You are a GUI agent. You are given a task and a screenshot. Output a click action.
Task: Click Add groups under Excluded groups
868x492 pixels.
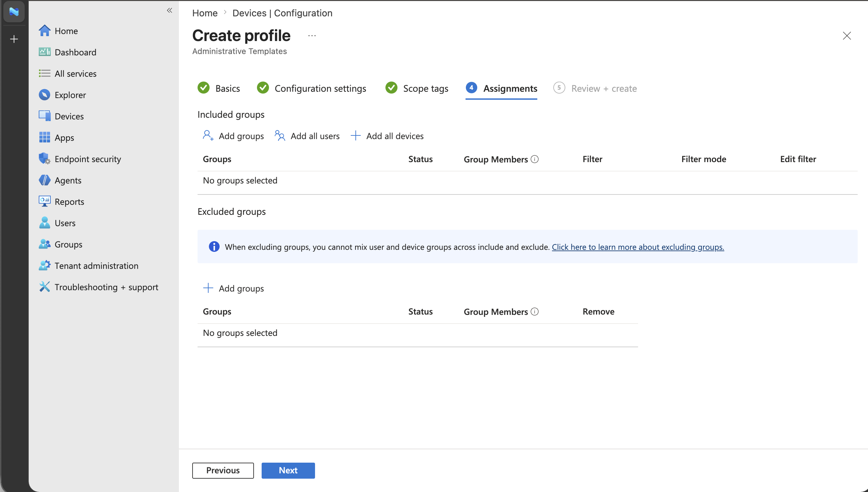coord(233,288)
